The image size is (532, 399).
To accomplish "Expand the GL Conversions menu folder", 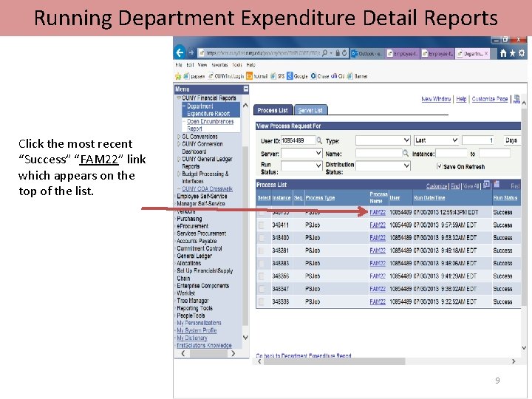I will [179, 137].
